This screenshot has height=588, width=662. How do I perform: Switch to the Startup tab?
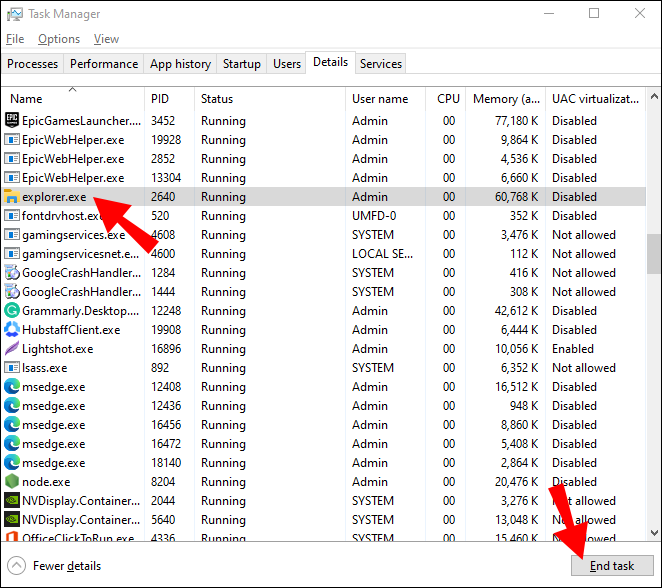coord(241,64)
